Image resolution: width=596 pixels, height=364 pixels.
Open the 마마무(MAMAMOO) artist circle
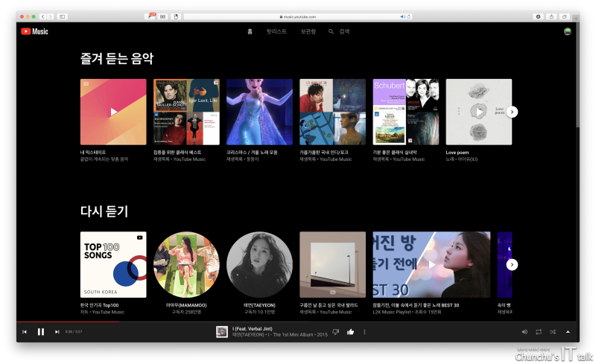[x=186, y=264]
